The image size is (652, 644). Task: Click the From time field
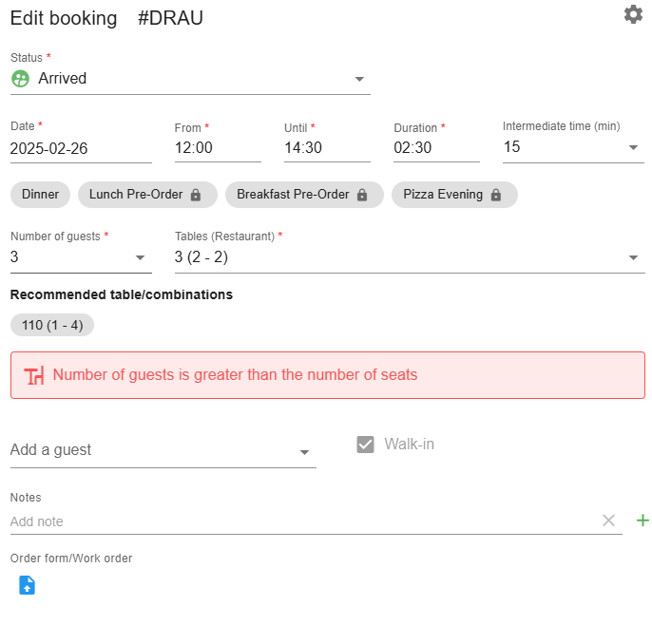218,147
